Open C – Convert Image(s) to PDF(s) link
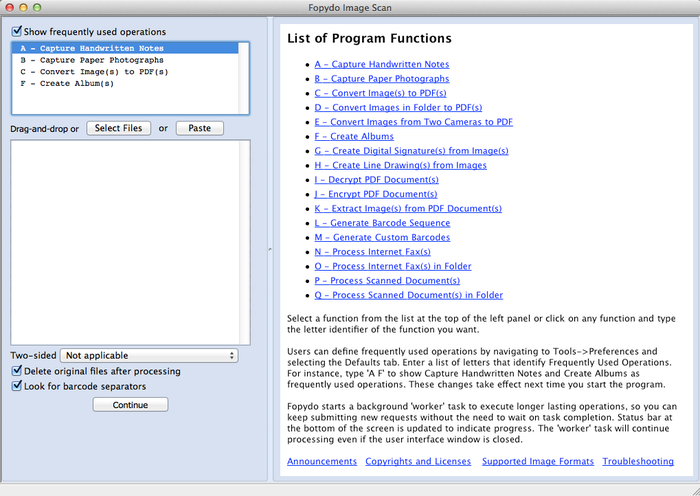 coord(380,93)
